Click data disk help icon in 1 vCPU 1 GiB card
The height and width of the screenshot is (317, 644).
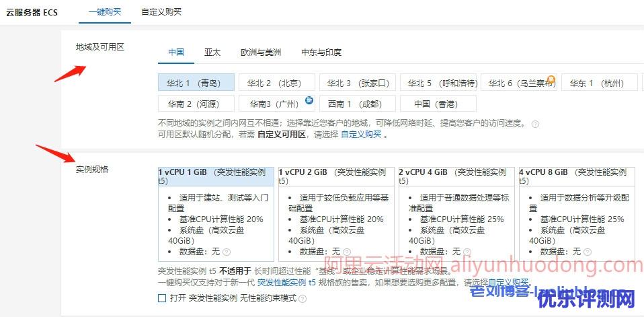point(227,252)
